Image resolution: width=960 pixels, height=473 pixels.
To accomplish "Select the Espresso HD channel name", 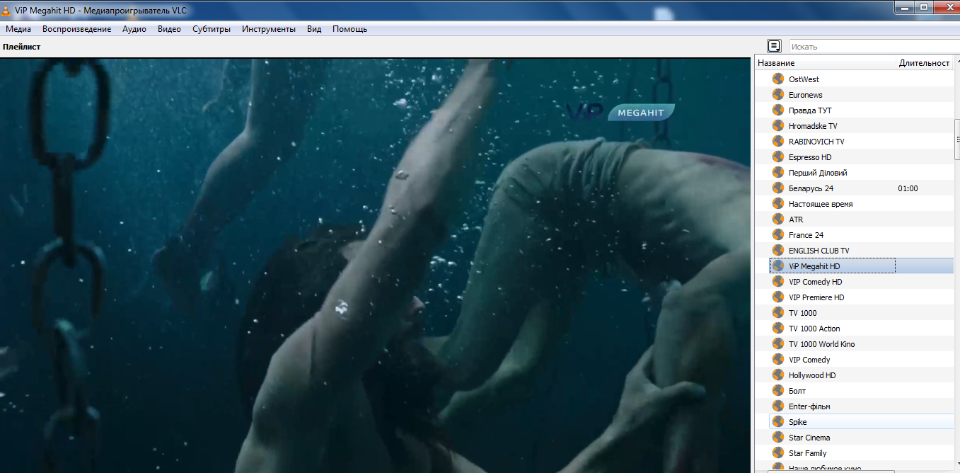I will coord(809,157).
